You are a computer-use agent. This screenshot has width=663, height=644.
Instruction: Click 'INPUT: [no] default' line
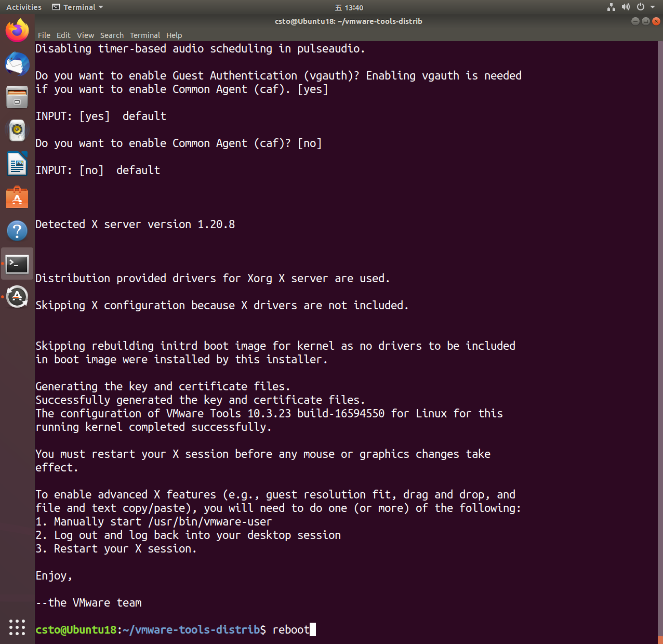click(98, 170)
